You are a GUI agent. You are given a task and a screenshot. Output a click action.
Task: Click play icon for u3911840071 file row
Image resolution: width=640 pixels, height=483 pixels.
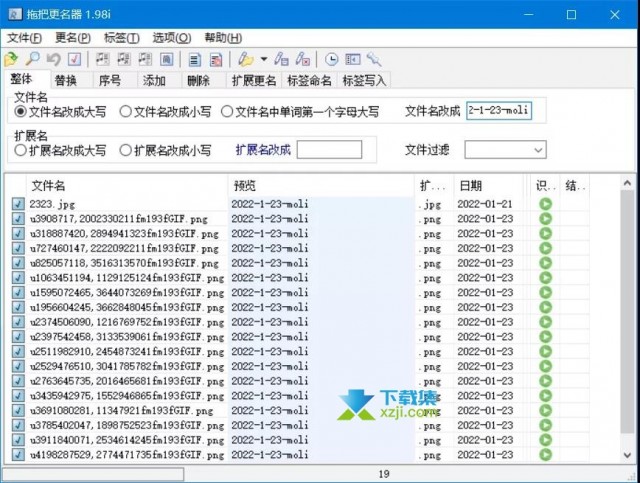[545, 440]
